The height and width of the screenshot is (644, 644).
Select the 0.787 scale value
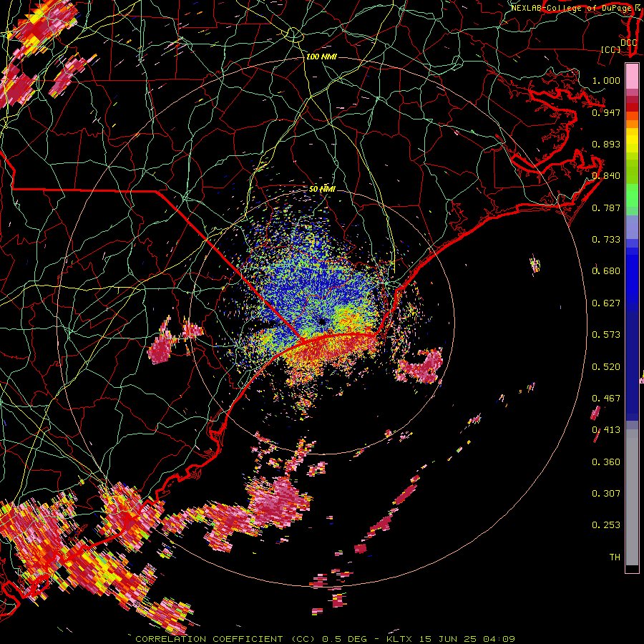[606, 208]
